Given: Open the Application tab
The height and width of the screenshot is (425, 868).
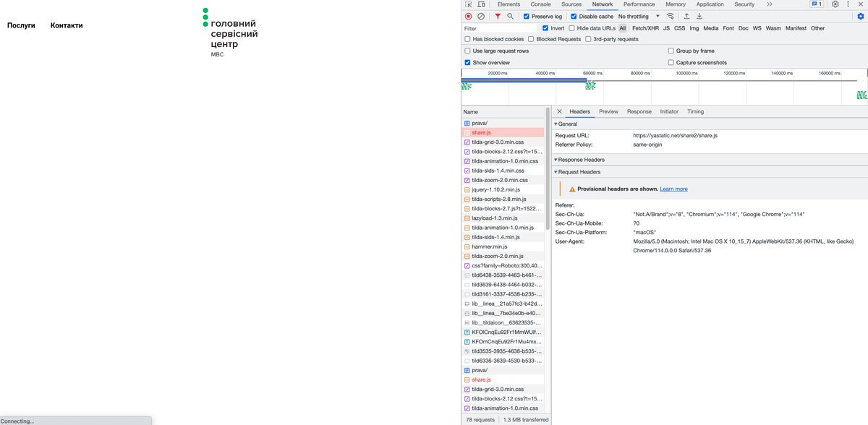Looking at the screenshot, I should (x=710, y=4).
